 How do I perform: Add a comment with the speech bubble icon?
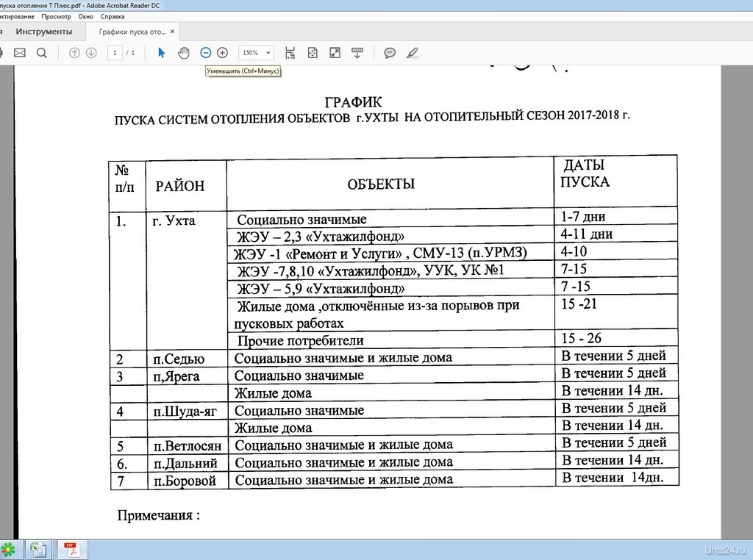coord(390,53)
